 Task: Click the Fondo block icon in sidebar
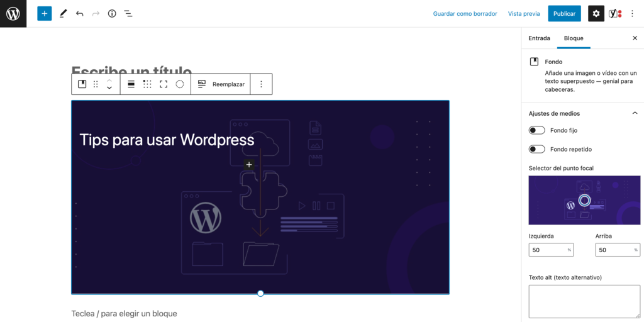coord(534,62)
